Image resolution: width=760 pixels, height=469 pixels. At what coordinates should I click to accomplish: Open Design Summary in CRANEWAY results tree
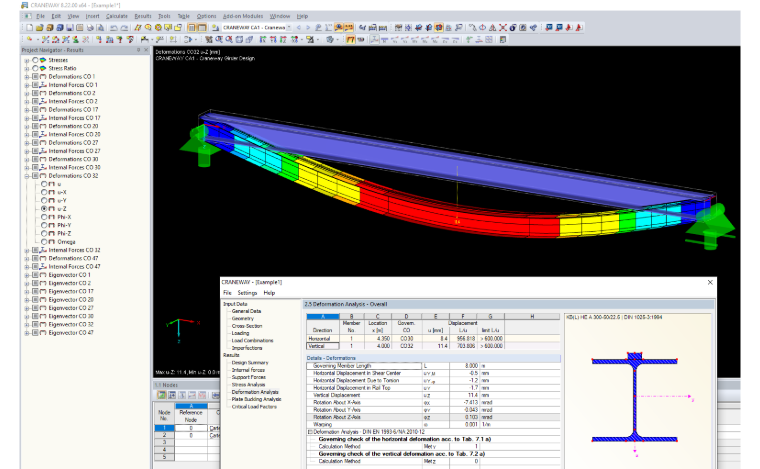(x=250, y=362)
